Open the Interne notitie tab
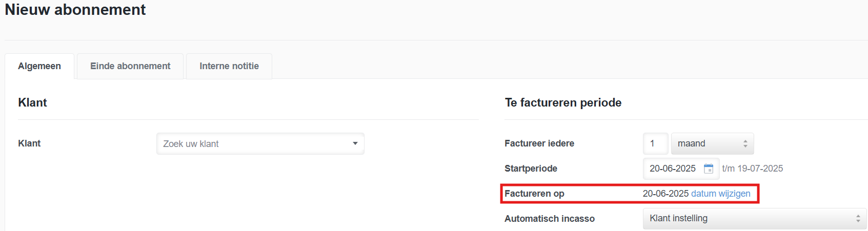868x231 pixels. point(229,66)
